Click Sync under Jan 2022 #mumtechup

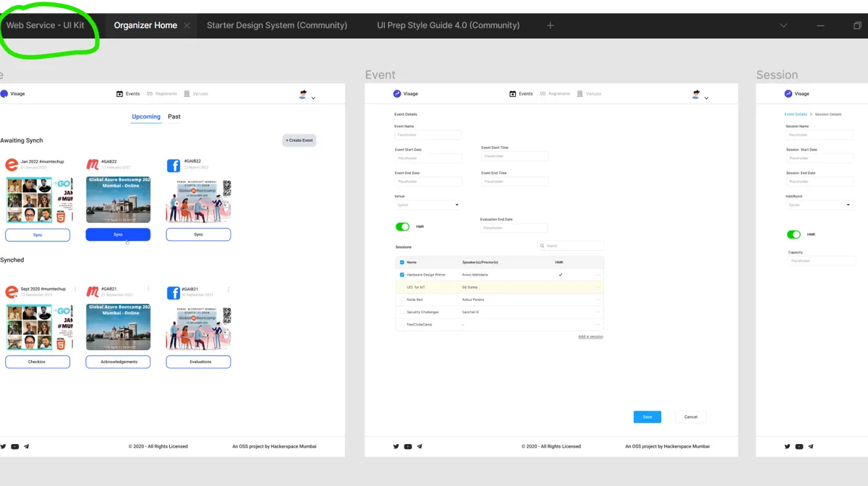tap(38, 235)
